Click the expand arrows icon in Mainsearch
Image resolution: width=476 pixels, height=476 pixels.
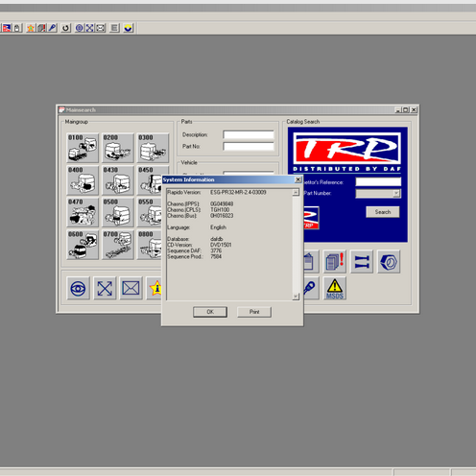[x=105, y=288]
